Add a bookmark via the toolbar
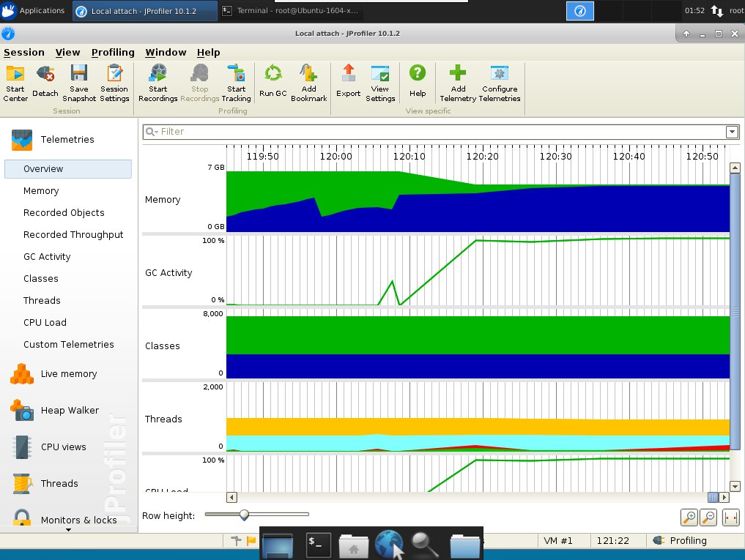745x560 pixels. (308, 83)
